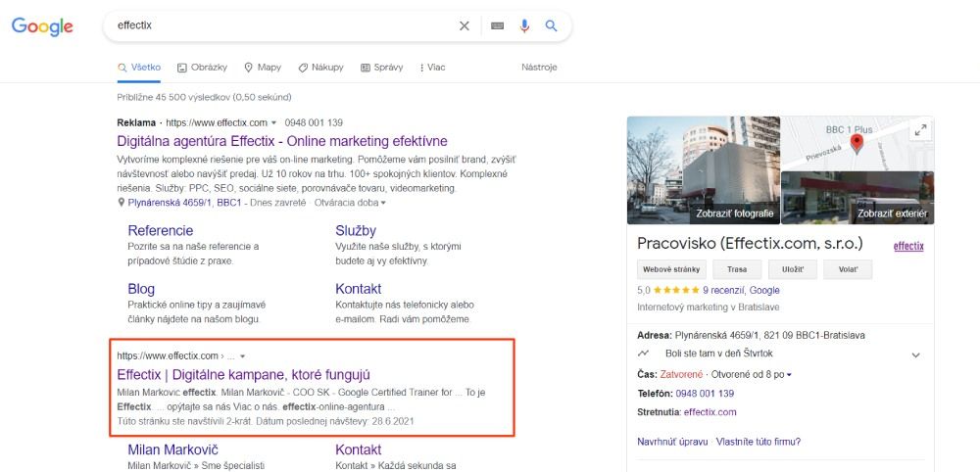Screen dimensions: 980x472
Task: Click the red map pin on the map
Action: pos(857,144)
